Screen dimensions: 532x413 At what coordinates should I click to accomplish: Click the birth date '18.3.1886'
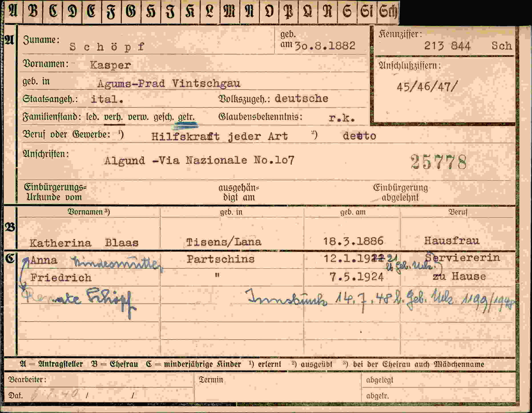click(353, 241)
